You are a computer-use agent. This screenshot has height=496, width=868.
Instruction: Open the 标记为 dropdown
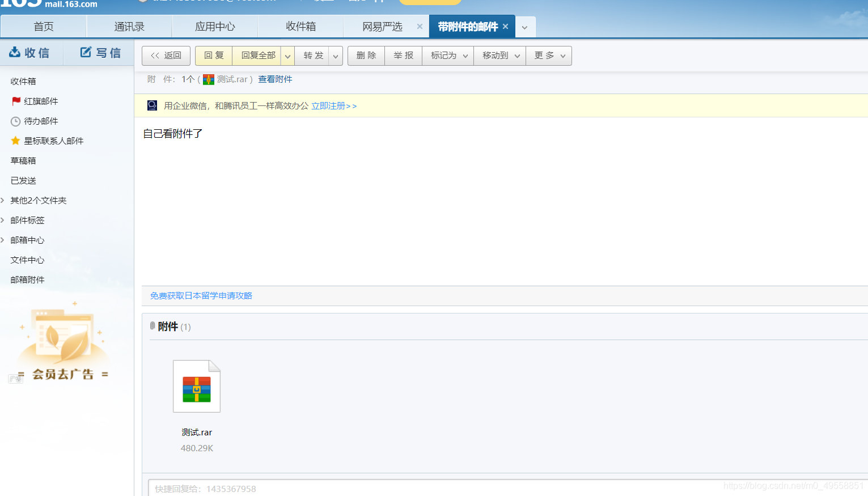tap(448, 56)
